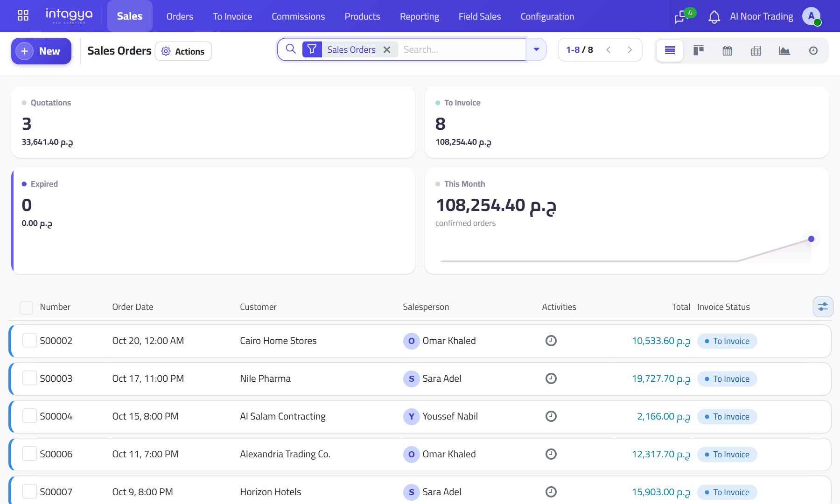Select the checkbox for order S00002
Viewport: 840px width, 504px height.
[x=30, y=340]
